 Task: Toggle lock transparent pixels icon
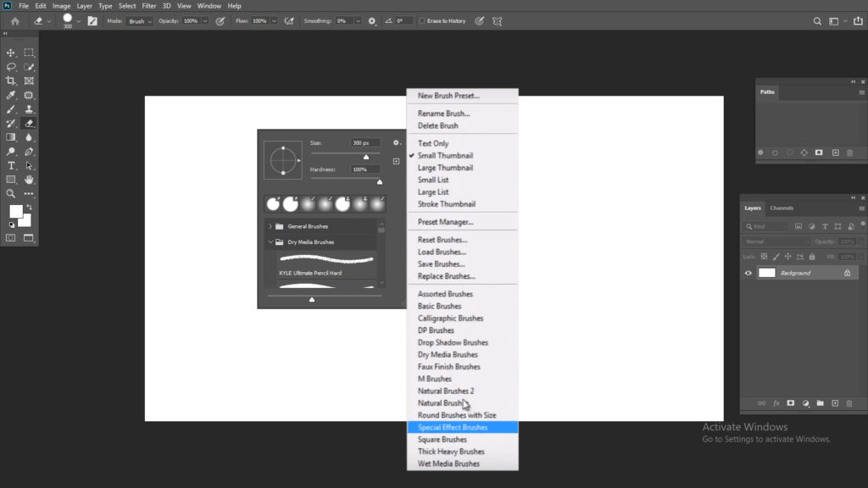click(764, 257)
